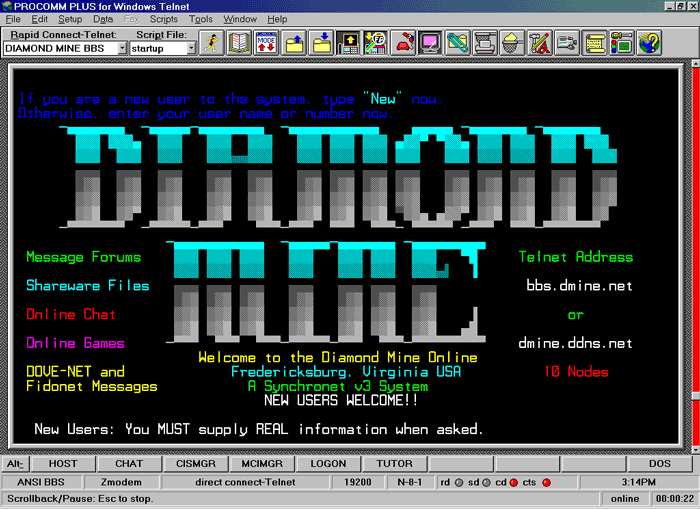Click the question mark help icon
700x509 pixels.
click(650, 42)
